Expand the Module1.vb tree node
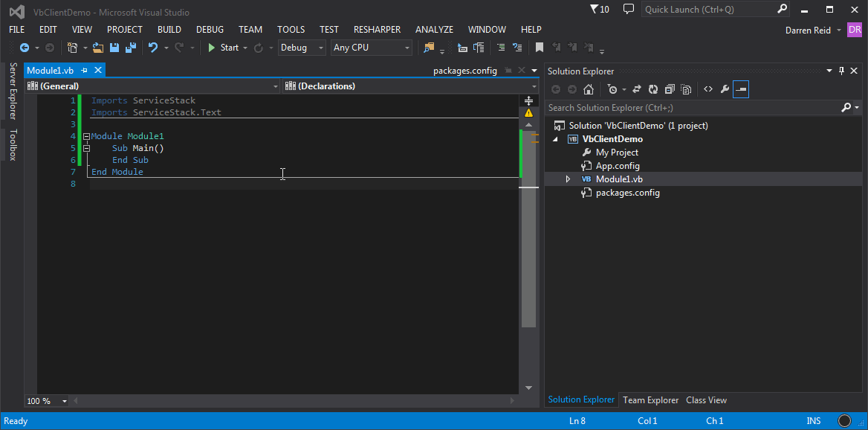This screenshot has height=430, width=868. (568, 179)
